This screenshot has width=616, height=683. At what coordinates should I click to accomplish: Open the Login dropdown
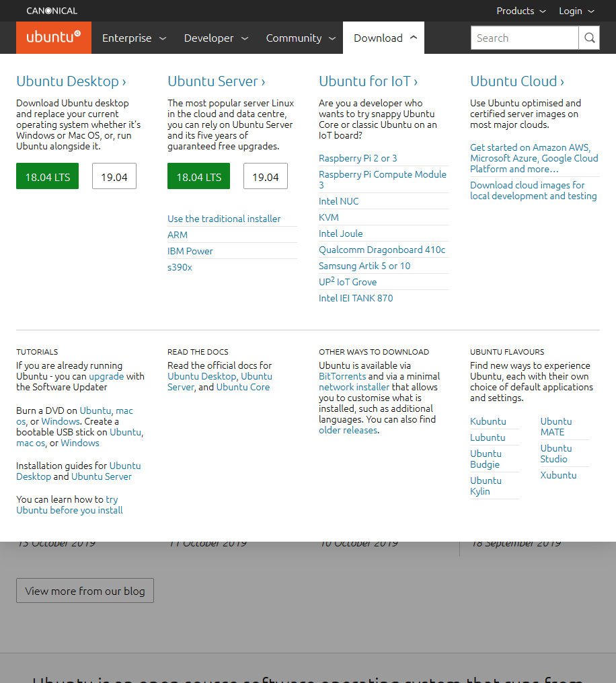coord(576,11)
